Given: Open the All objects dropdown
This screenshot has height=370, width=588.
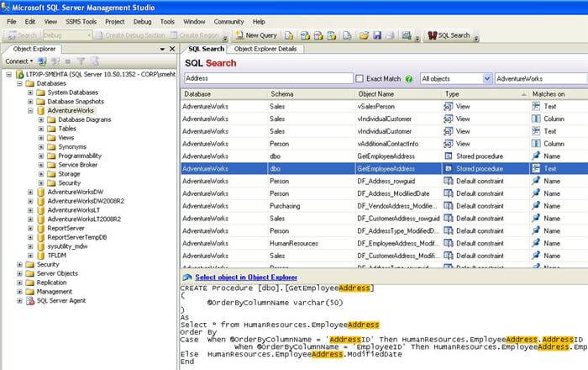Looking at the screenshot, I should coord(486,79).
